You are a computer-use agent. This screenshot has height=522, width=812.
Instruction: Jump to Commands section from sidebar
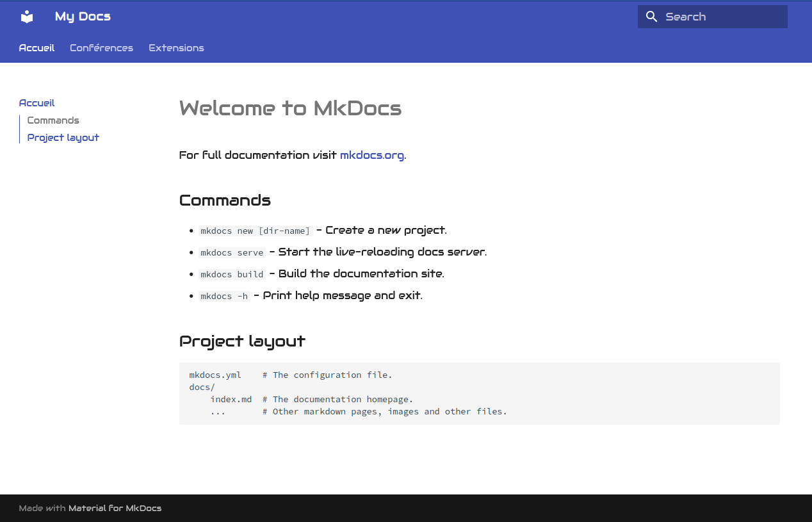[x=53, y=120]
